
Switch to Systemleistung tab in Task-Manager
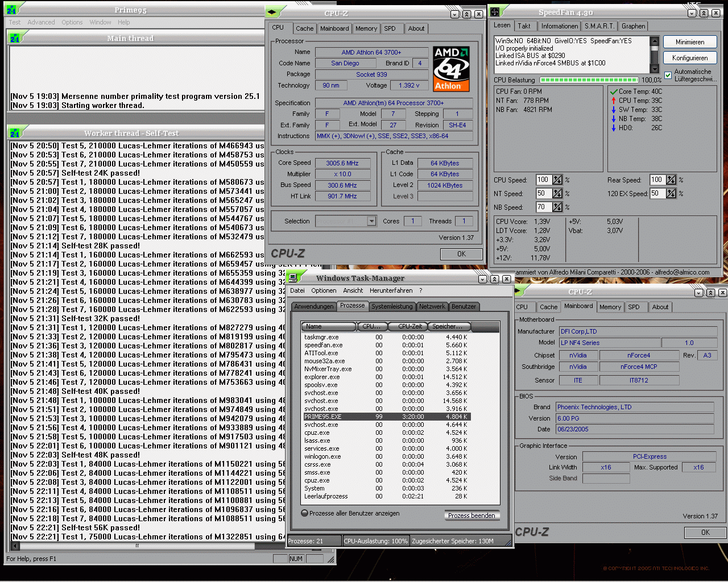point(392,306)
